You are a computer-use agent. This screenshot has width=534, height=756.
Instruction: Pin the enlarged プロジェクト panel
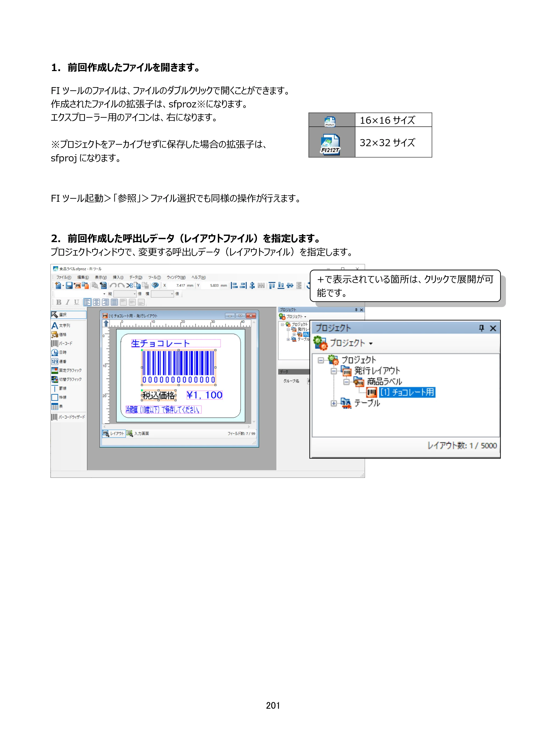point(481,328)
